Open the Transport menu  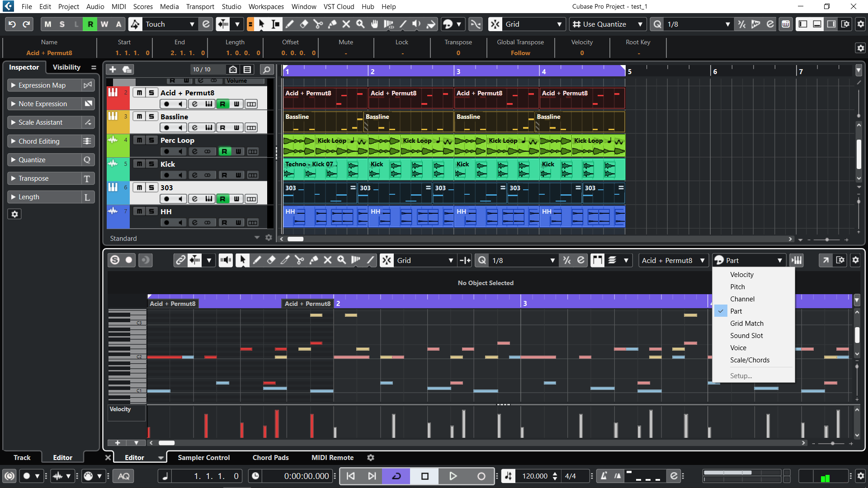point(200,6)
